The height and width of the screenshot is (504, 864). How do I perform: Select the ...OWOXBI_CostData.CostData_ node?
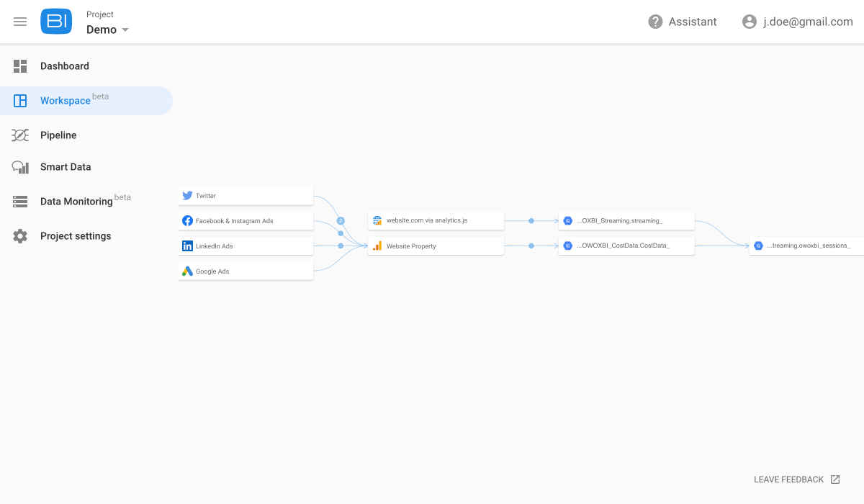pos(626,246)
